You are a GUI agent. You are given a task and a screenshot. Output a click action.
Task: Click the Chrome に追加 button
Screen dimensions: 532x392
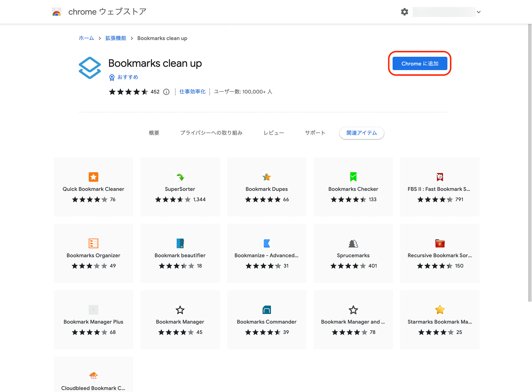pyautogui.click(x=420, y=64)
